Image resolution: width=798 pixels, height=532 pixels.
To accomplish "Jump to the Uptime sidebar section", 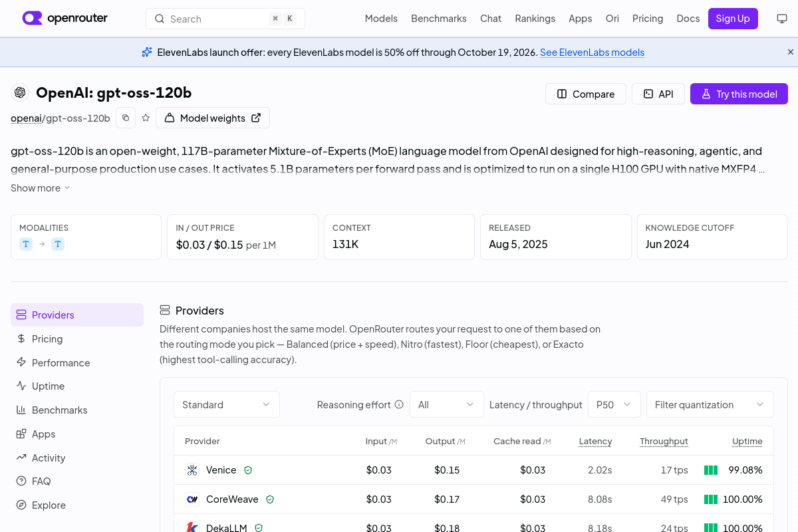I will (x=77, y=386).
